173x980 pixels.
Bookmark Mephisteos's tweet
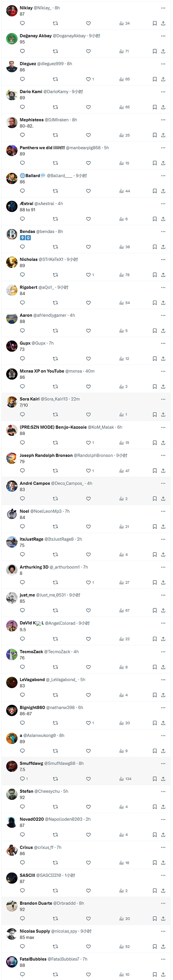pyautogui.click(x=155, y=135)
